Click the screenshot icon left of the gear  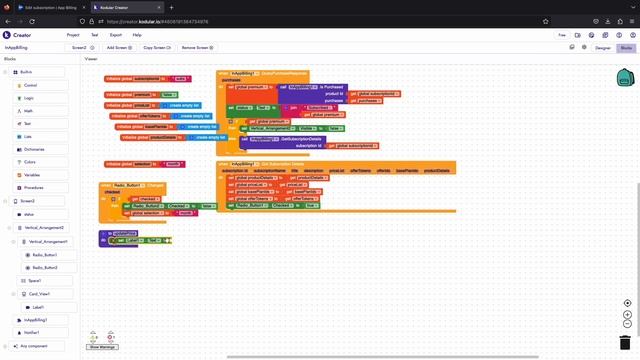pyautogui.click(x=572, y=47)
